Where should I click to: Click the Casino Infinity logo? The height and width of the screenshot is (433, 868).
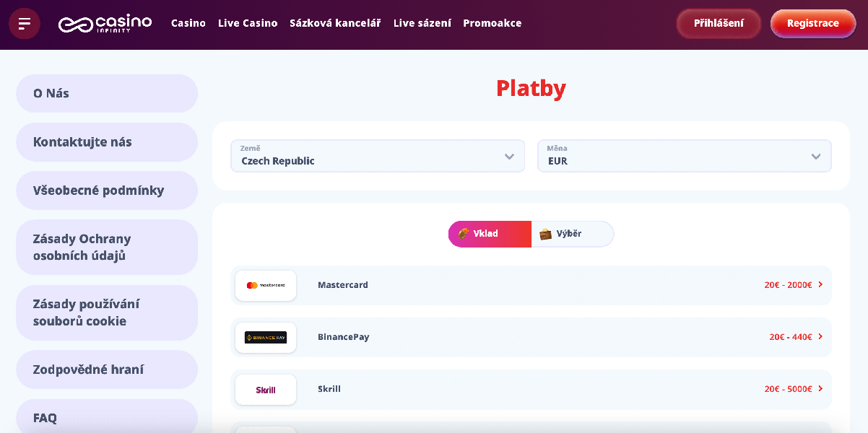(x=105, y=24)
